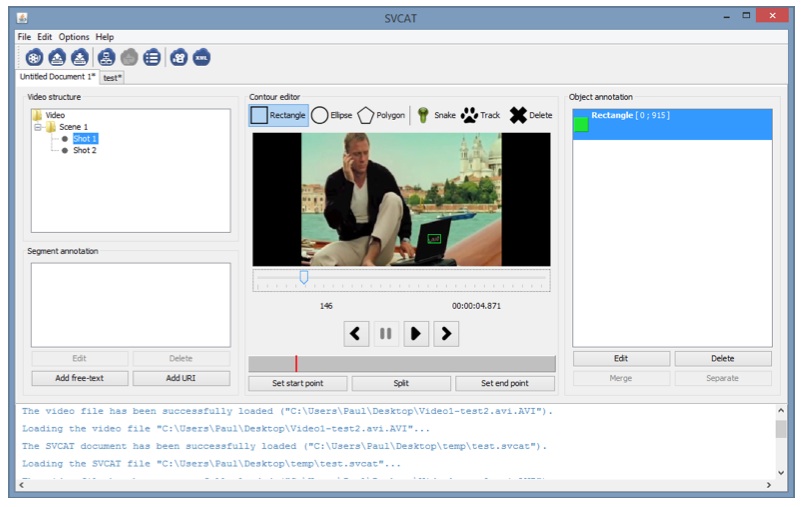The height and width of the screenshot is (507, 805).
Task: Click the hierarchy structure toolbar icon
Action: pyautogui.click(x=106, y=57)
